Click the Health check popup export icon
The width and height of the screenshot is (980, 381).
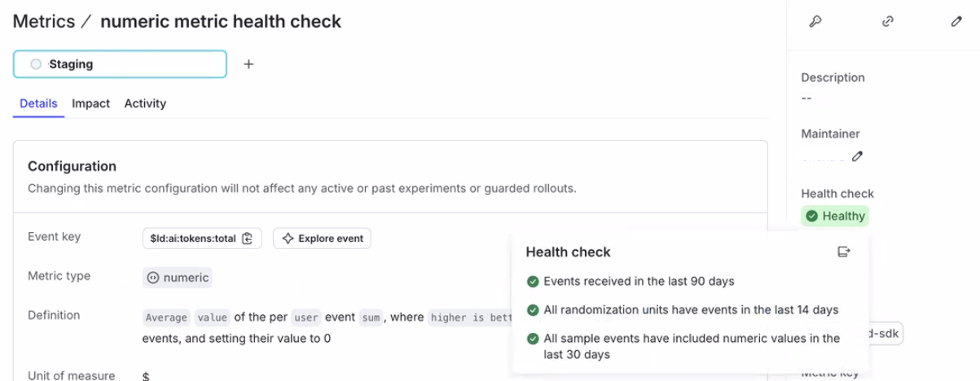(x=844, y=252)
